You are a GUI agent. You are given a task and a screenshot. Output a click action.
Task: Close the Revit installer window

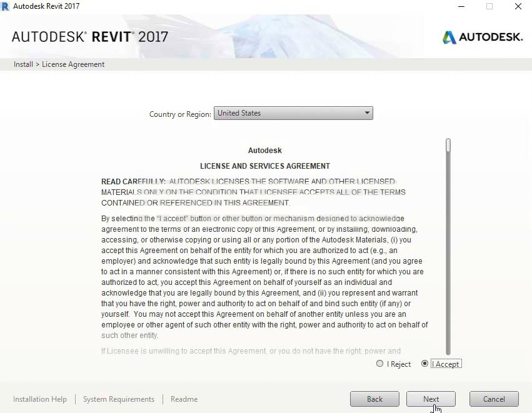(x=518, y=6)
